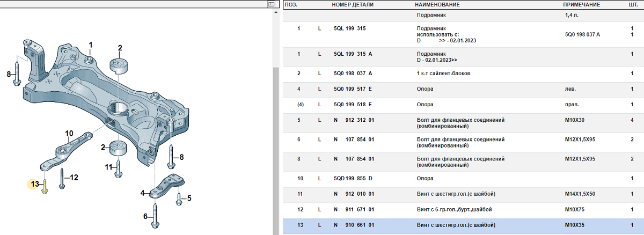The image size is (644, 235).
Task: Click the note 'M10X75' cell
Action: point(574,209)
